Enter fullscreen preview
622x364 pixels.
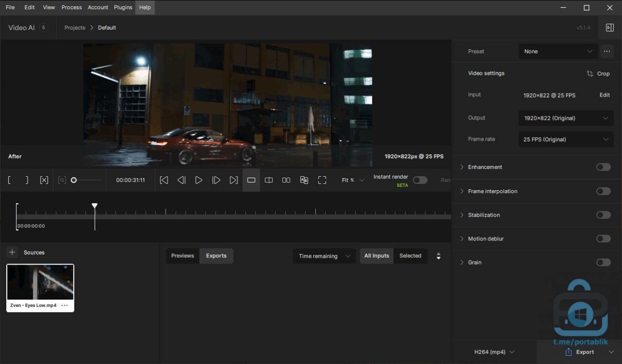[322, 180]
